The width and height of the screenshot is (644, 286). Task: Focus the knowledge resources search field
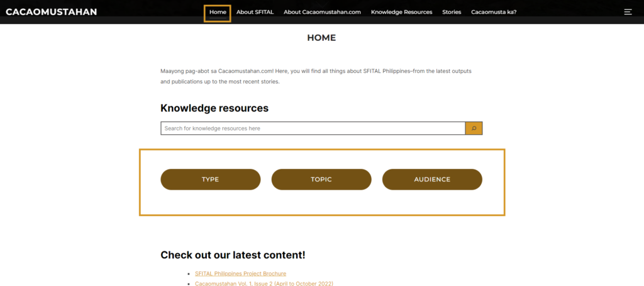tap(313, 129)
